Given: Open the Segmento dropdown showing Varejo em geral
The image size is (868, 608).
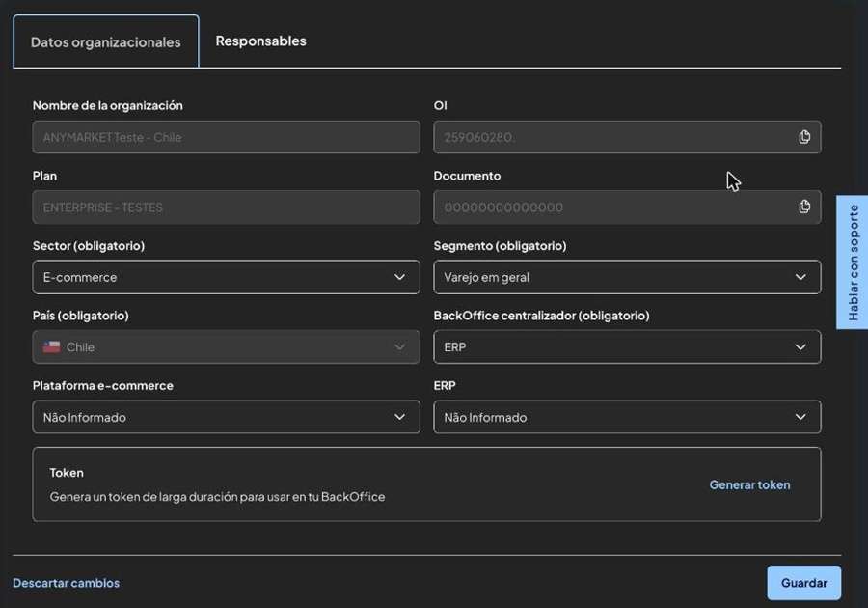Looking at the screenshot, I should pos(627,277).
